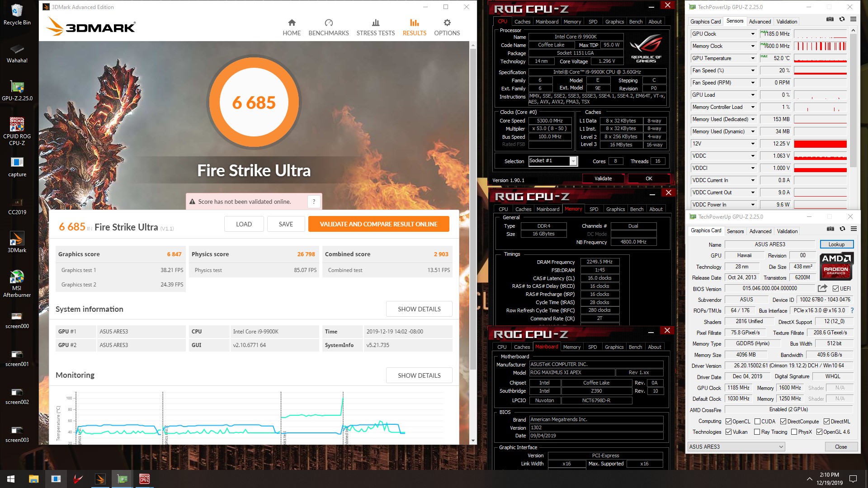
Task: Toggle DirectML checkbox in GPU-Z
Action: [x=826, y=421]
